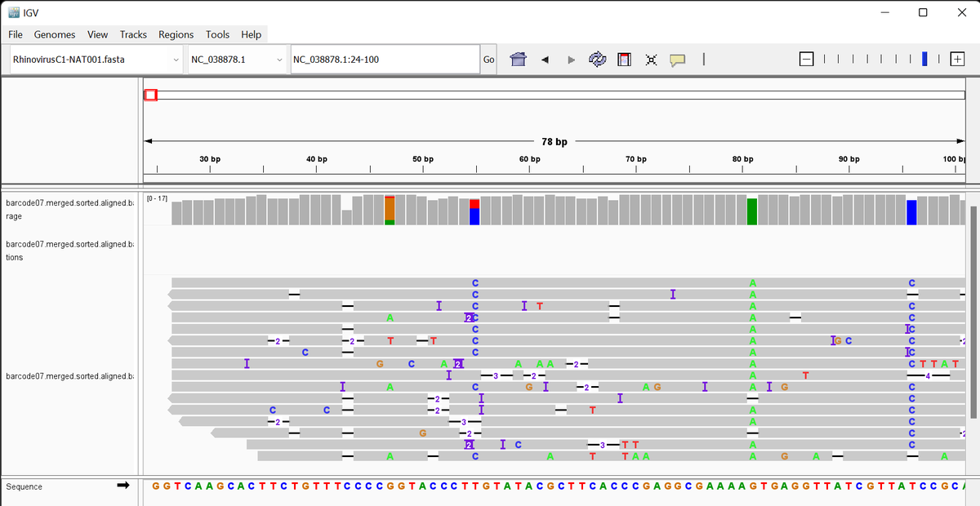The height and width of the screenshot is (506, 980).
Task: Open the Regions menu
Action: pyautogui.click(x=176, y=34)
